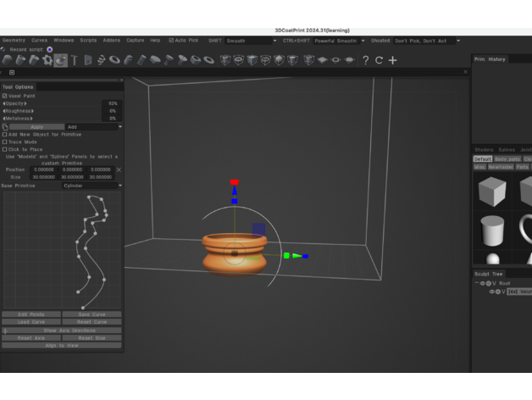Click the Reset Curve button
The image size is (532, 400).
pos(91,322)
